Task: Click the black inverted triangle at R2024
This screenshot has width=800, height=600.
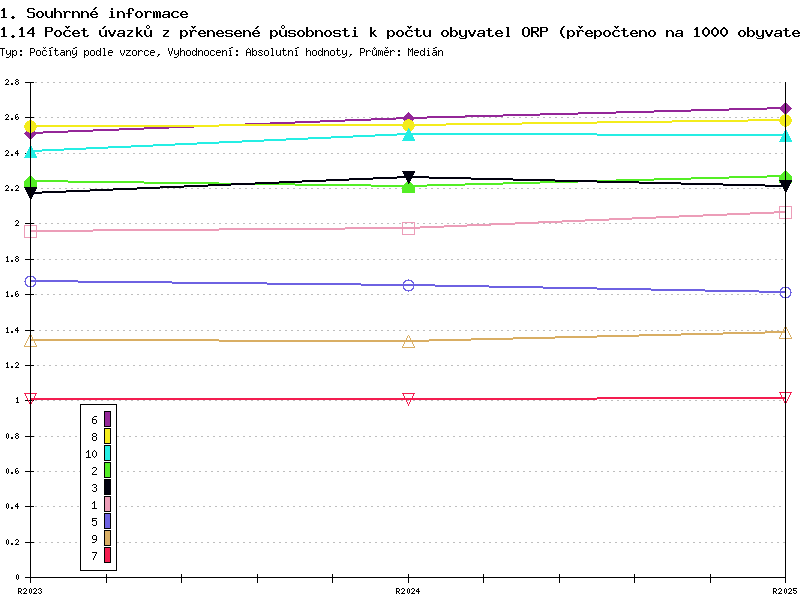Action: point(408,177)
